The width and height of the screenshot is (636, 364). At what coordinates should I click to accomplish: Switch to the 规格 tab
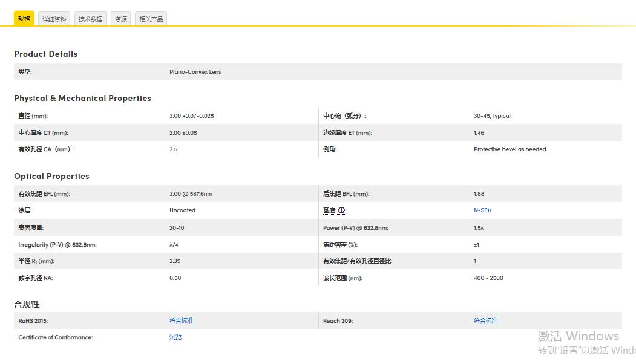click(24, 19)
